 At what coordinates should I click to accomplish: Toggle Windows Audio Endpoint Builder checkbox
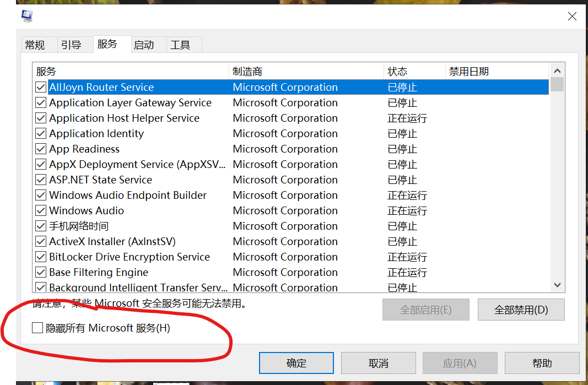[41, 195]
